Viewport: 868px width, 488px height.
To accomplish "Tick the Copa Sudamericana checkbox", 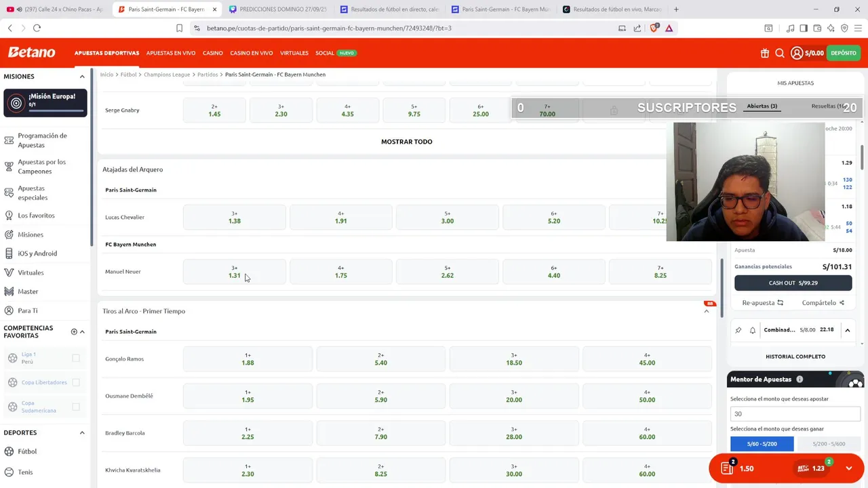I will point(76,407).
